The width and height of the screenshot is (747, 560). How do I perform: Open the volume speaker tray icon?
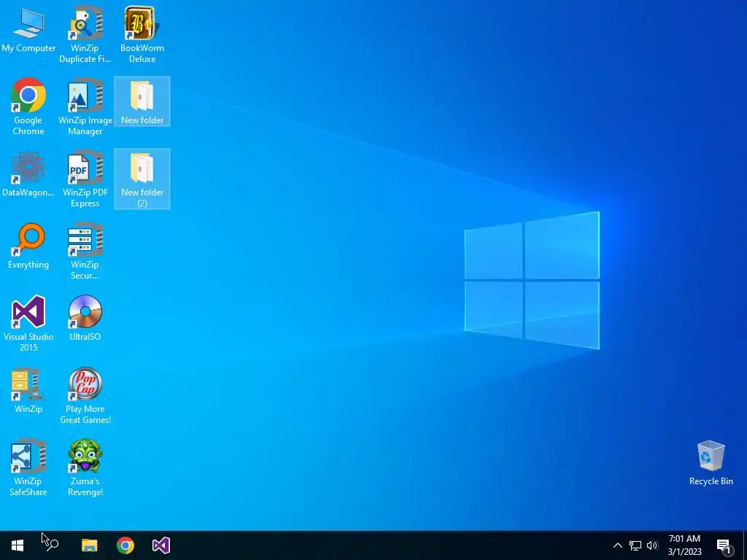[652, 545]
